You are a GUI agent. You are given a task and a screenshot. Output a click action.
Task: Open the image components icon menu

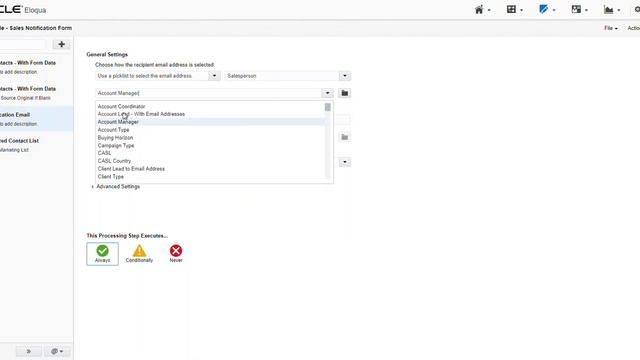[579, 9]
